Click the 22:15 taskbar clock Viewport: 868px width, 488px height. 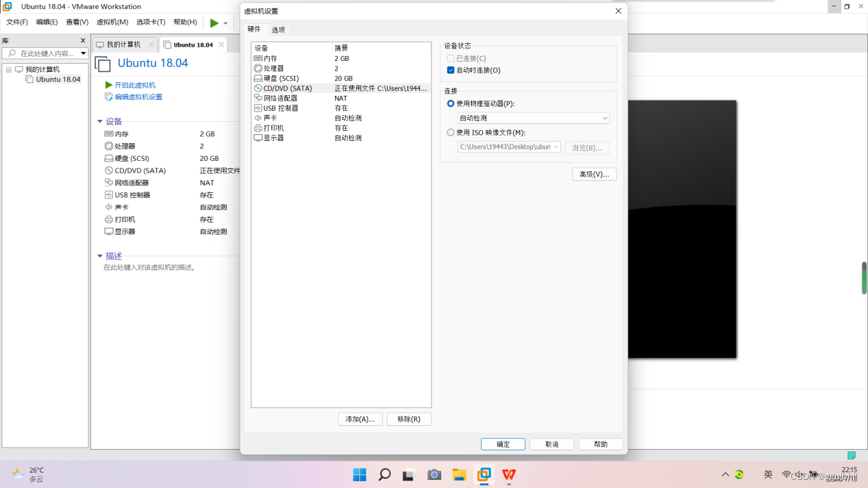[x=850, y=470]
